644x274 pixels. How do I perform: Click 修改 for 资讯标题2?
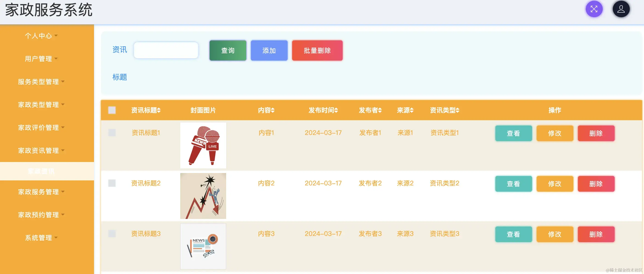coord(555,184)
